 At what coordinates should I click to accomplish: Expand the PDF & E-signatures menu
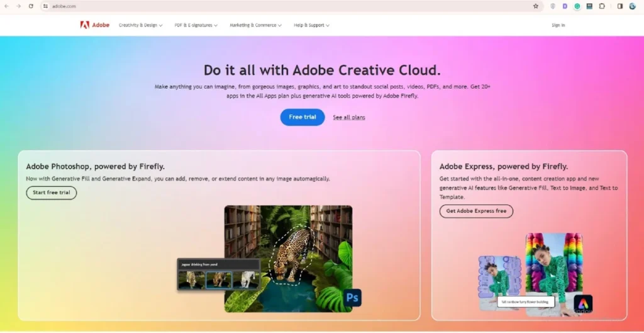[x=196, y=25]
